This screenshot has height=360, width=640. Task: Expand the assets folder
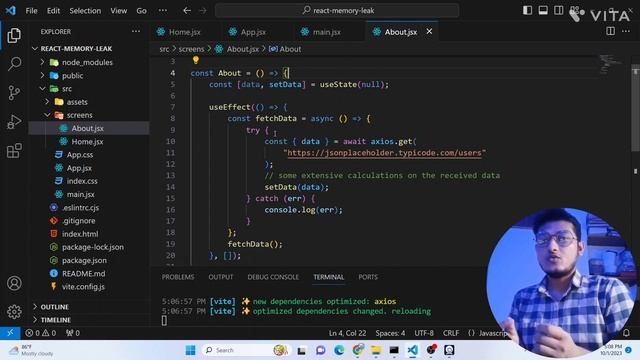pyautogui.click(x=89, y=102)
